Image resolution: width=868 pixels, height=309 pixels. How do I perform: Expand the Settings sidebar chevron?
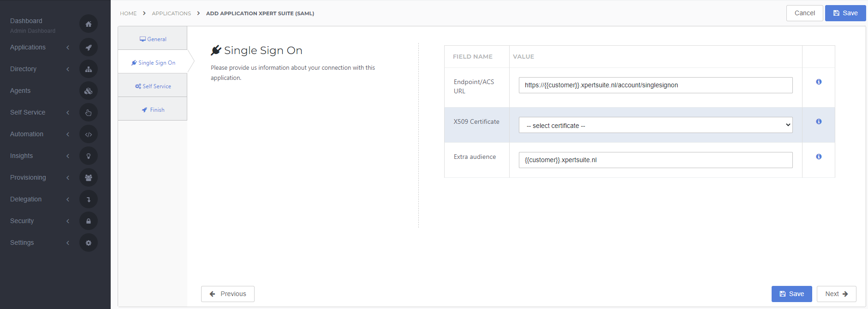68,242
